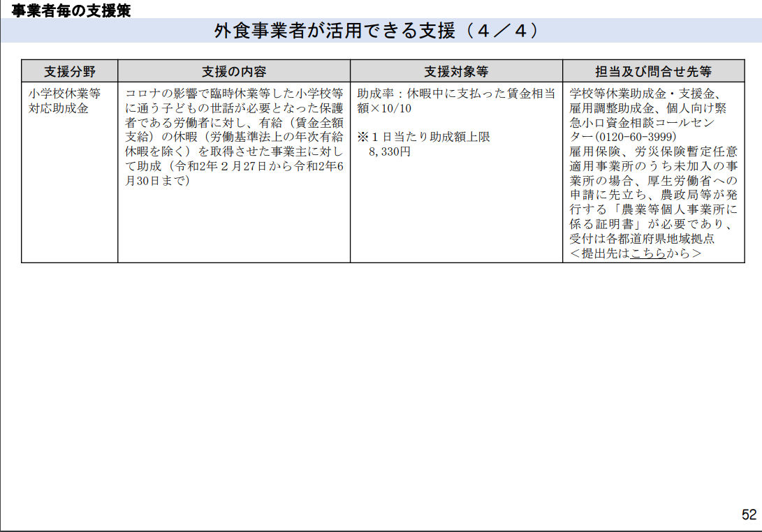
Task: Click page number 52
Action: (749, 515)
